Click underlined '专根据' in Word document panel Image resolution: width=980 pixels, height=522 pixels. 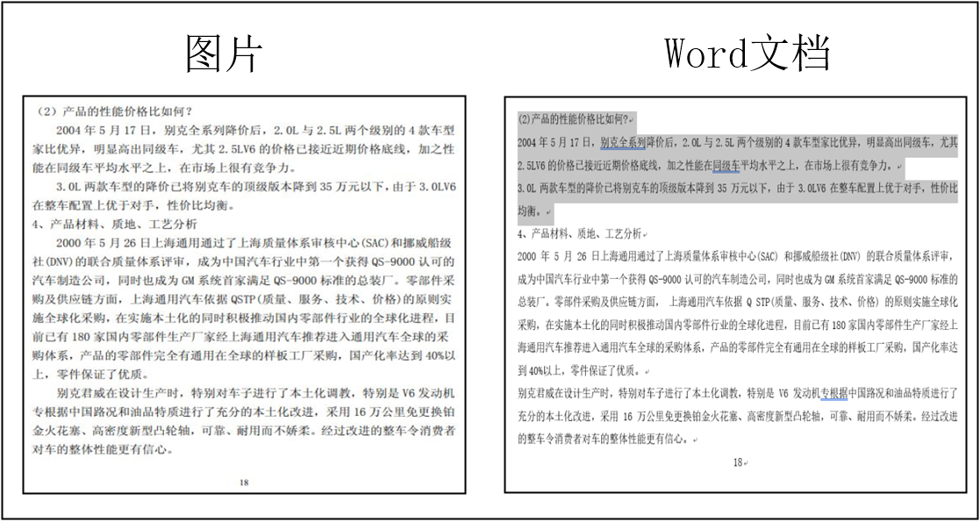pyautogui.click(x=833, y=393)
